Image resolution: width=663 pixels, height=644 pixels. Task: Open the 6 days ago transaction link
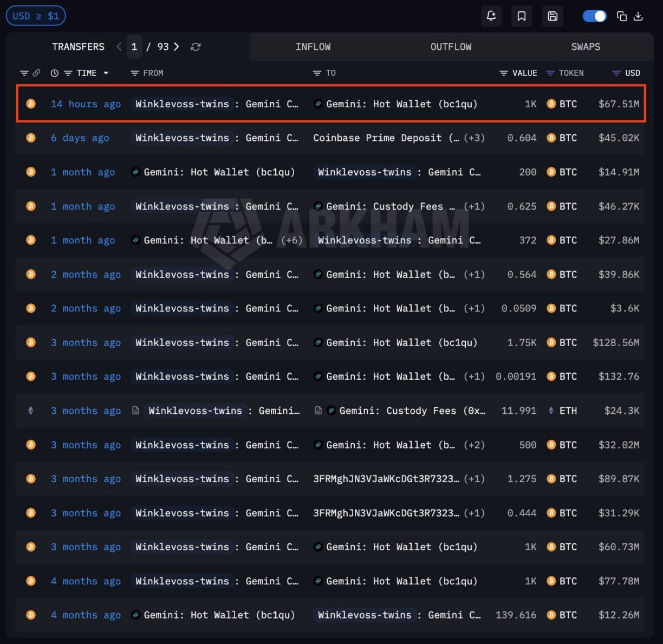point(80,138)
